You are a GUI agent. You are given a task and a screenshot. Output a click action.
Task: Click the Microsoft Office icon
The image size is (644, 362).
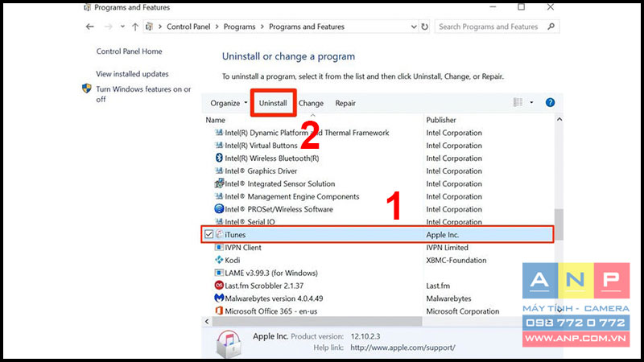point(219,311)
